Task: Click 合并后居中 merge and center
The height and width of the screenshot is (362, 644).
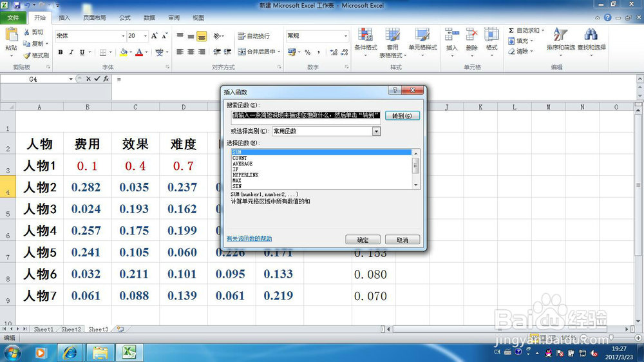Action: [257, 52]
